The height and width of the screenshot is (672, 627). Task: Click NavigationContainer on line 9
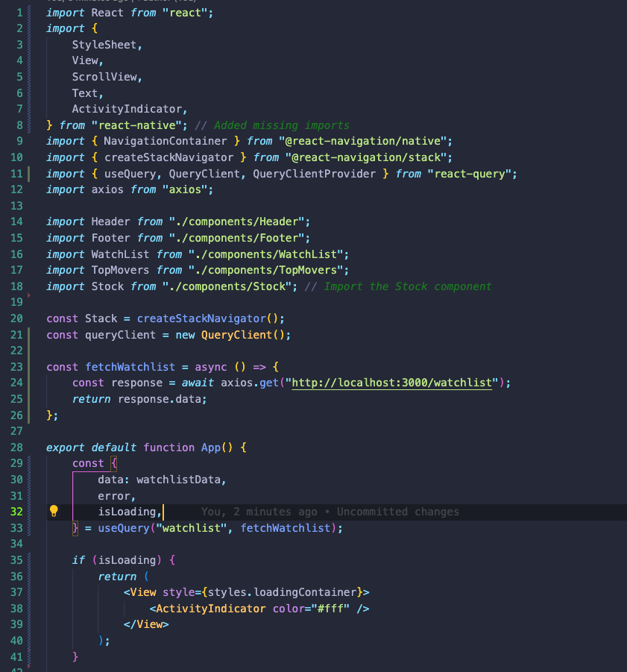pyautogui.click(x=166, y=141)
